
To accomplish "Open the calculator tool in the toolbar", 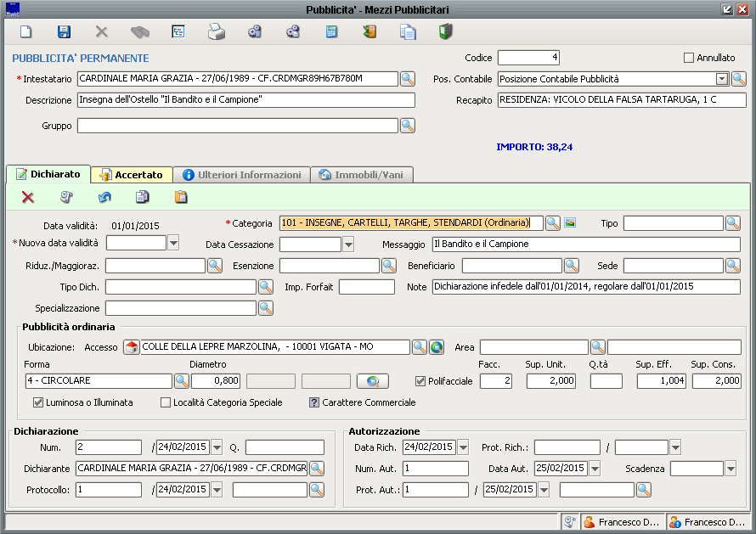I will coord(332,32).
